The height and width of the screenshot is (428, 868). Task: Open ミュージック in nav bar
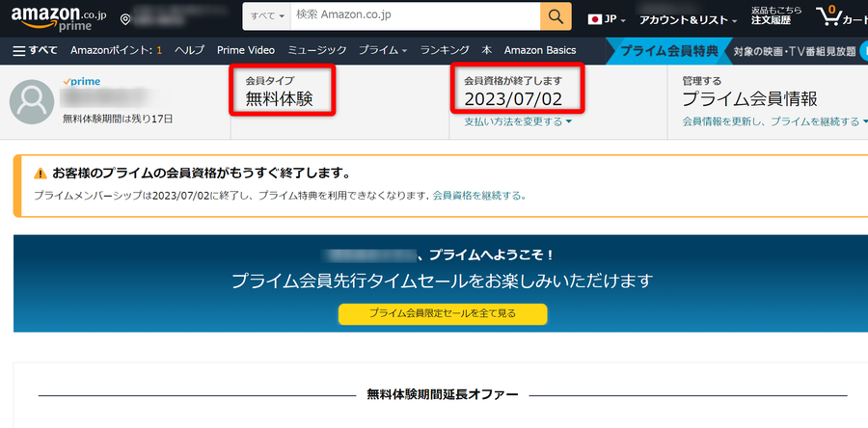click(x=316, y=50)
